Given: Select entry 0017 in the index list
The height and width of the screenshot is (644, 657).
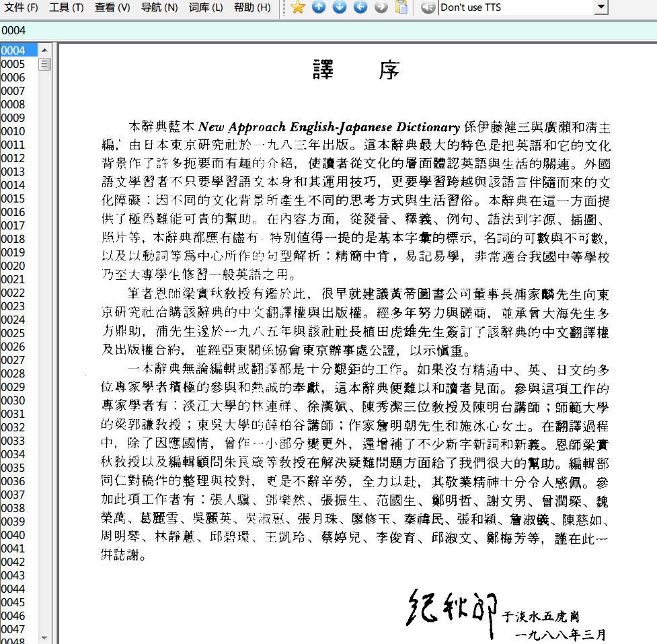Looking at the screenshot, I should click(x=19, y=225).
